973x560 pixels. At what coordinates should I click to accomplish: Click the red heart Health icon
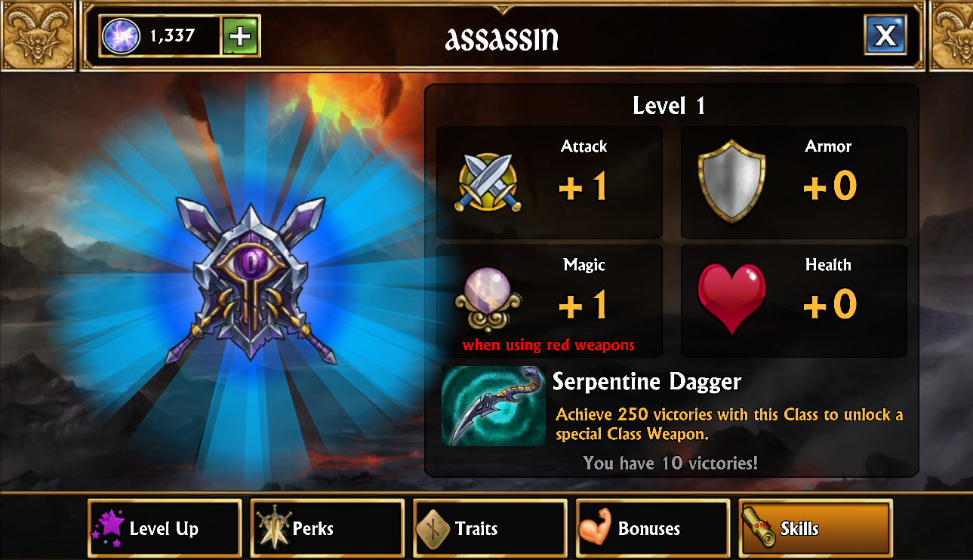point(731,298)
